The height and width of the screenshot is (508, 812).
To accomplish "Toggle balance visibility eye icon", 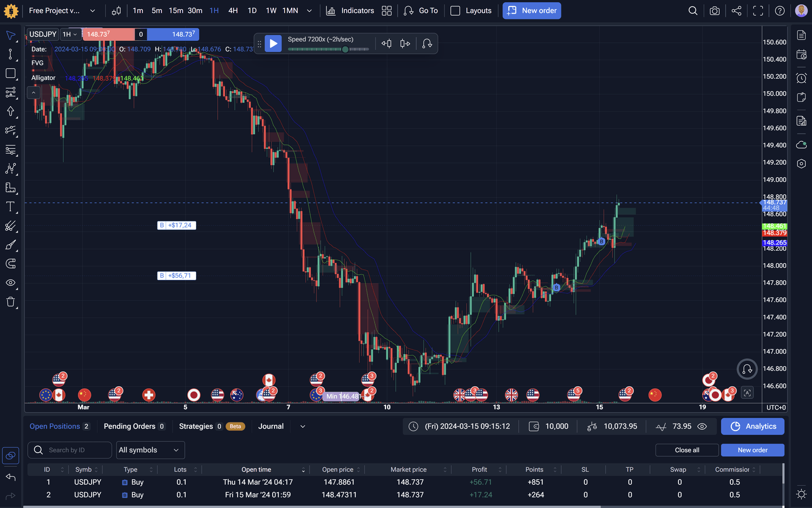I will coord(702,427).
